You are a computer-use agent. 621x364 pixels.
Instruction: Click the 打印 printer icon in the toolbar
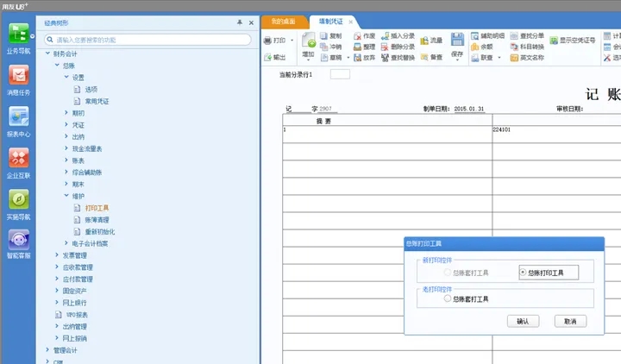[267, 41]
